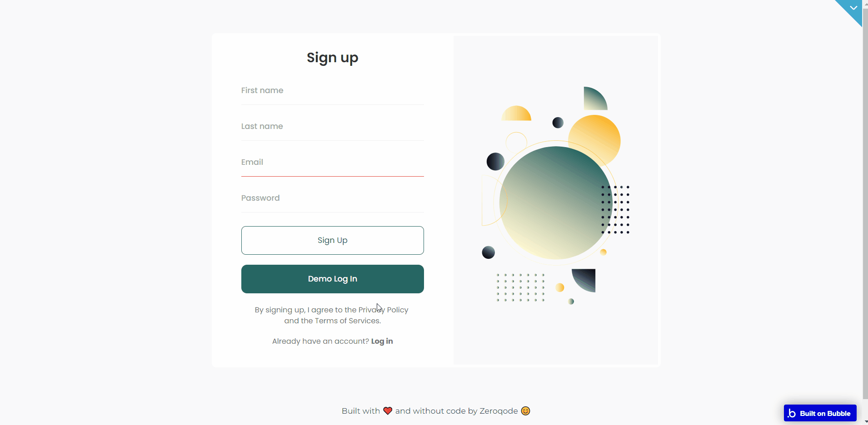Click the yellow half-circle shape
This screenshot has height=425, width=868.
516,114
